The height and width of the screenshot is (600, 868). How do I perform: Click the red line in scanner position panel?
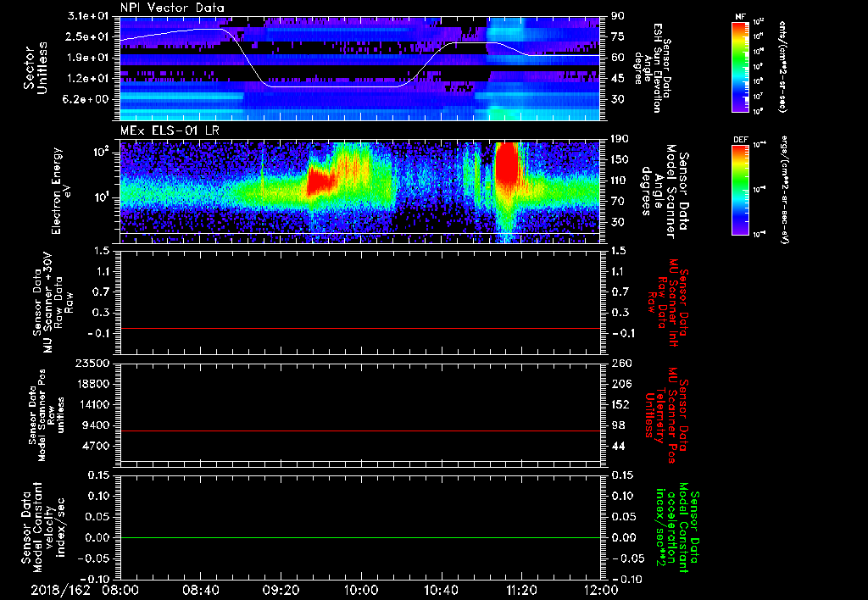pos(360,431)
